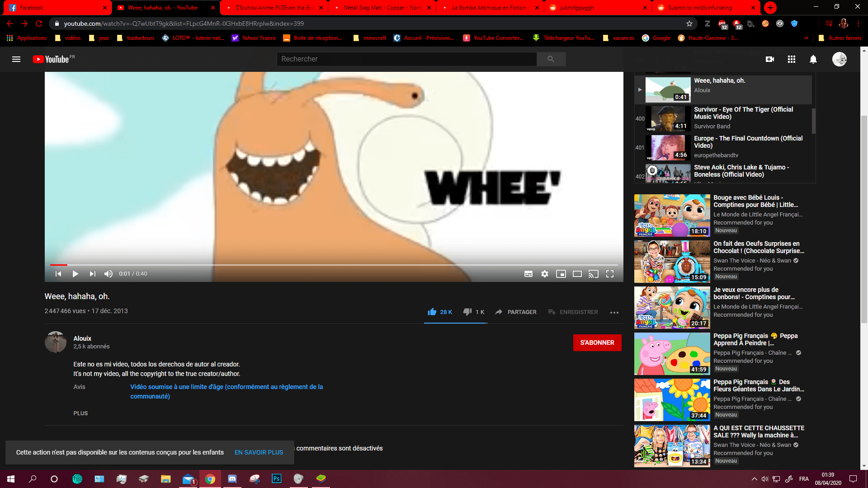Viewport: 868px width, 488px height.
Task: Open YouTube notifications bell
Action: (813, 59)
